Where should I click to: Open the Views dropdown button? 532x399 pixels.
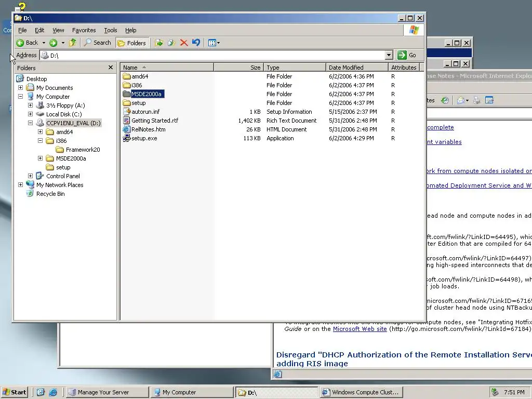click(x=214, y=43)
